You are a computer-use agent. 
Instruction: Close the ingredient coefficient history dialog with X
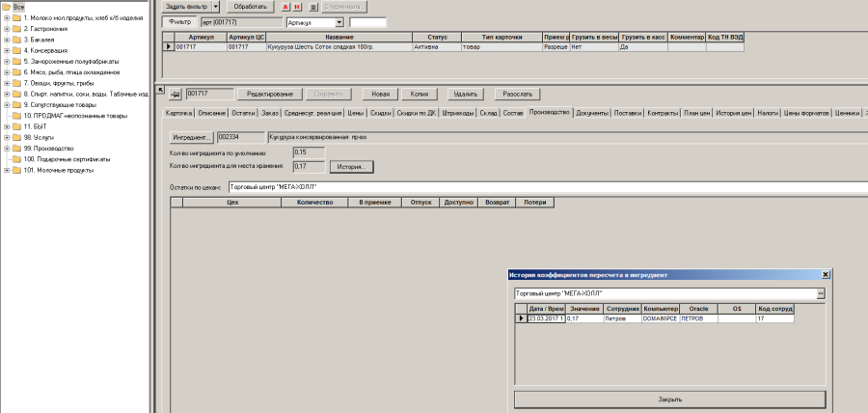[826, 275]
